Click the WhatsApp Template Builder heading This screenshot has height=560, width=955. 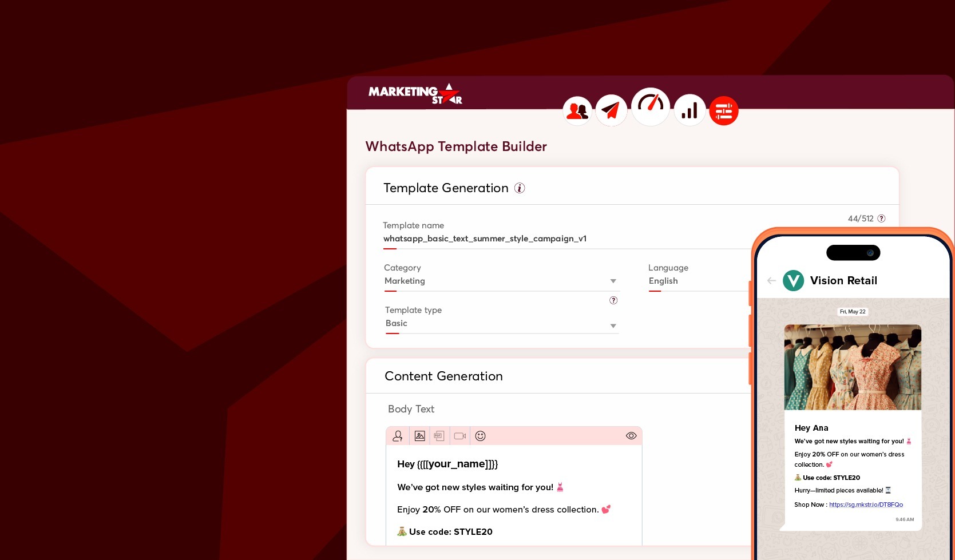click(456, 146)
